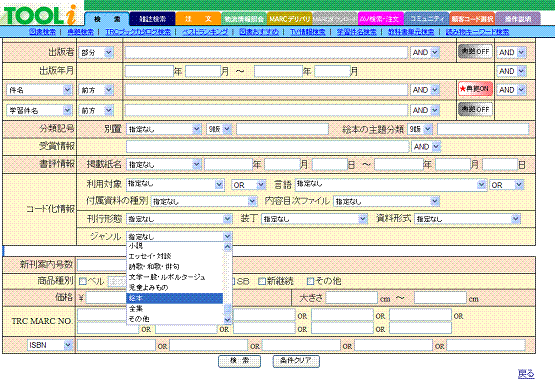Viewport: 555px width, 383px height.
Task: Toggle the red ★典拠ON button
Action: tap(475, 89)
